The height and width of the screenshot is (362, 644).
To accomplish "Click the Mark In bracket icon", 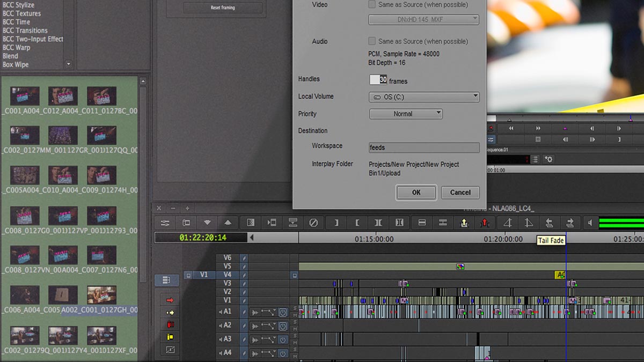I will (x=357, y=223).
